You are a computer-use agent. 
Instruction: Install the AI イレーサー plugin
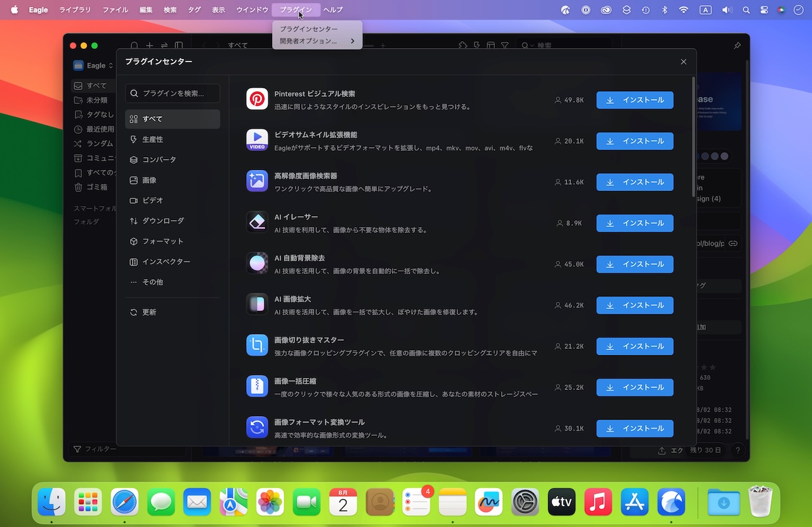point(634,223)
